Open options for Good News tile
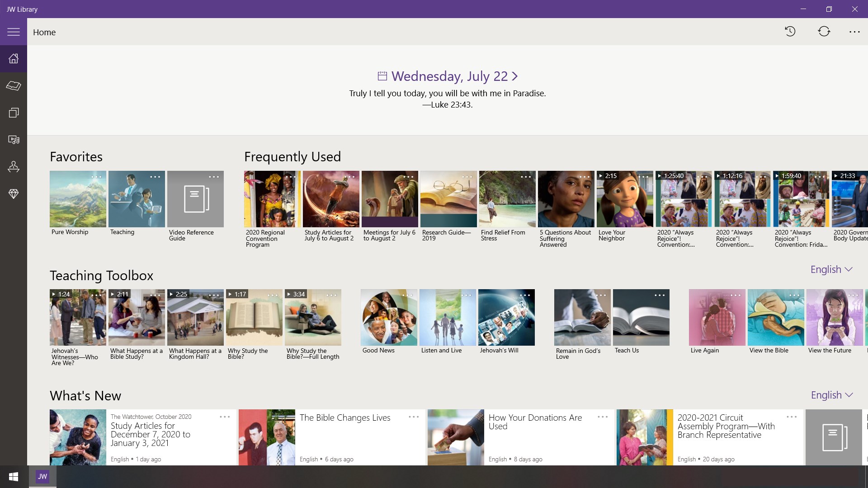Viewport: 868px width, 488px height. tap(407, 295)
